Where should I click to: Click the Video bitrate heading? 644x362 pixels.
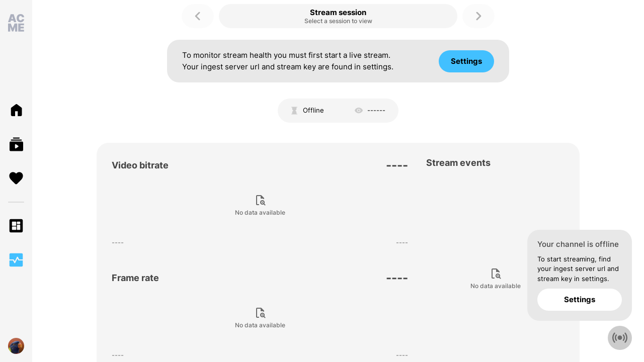pos(140,165)
